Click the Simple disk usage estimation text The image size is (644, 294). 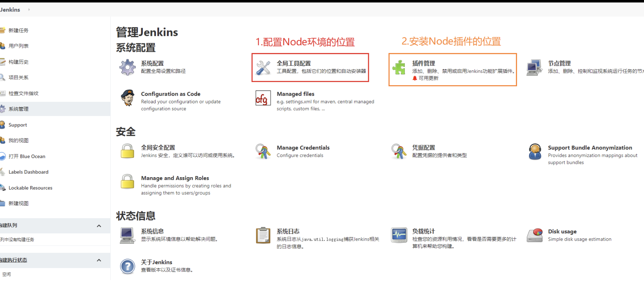(580, 239)
